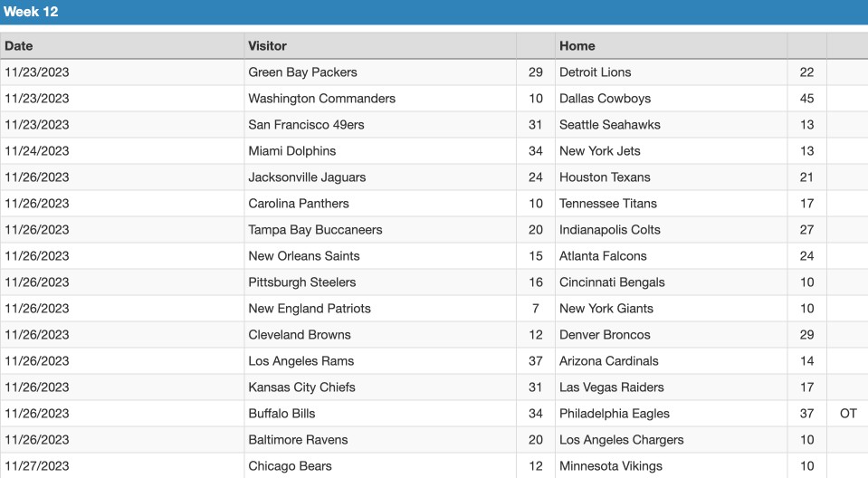
Task: Click the Miami Dolphins entry
Action: (x=291, y=150)
